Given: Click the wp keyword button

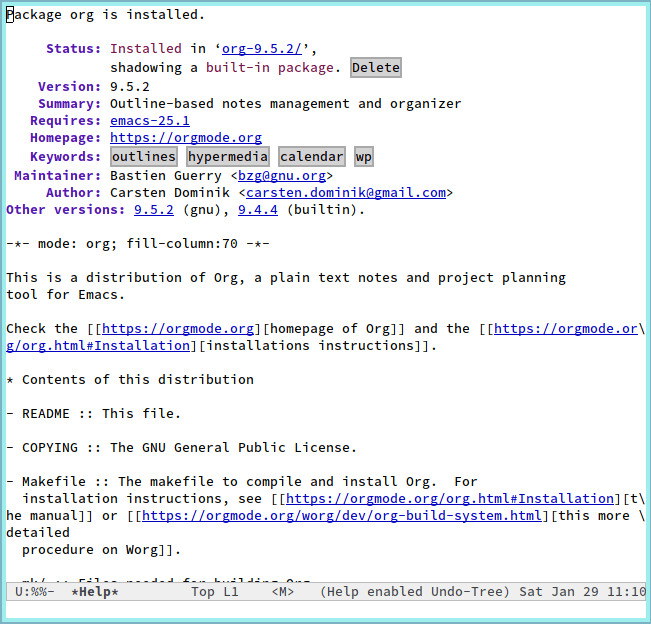Looking at the screenshot, I should [364, 157].
